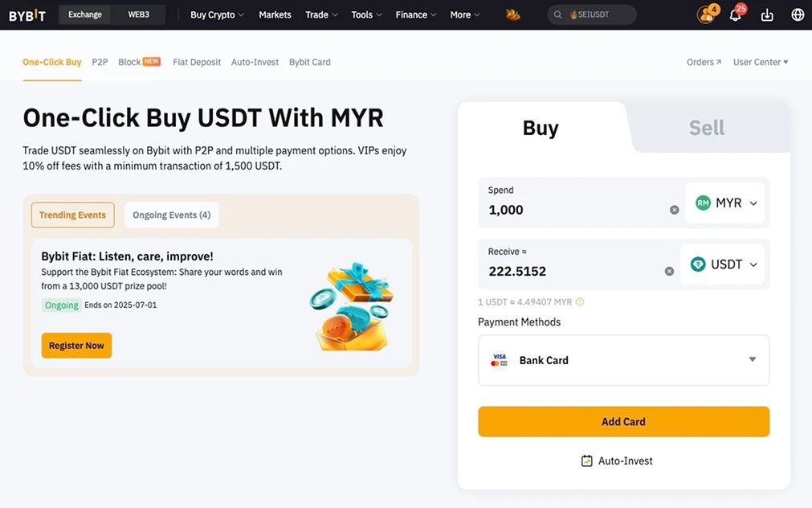Select the Fiat Deposit tab

pyautogui.click(x=196, y=61)
